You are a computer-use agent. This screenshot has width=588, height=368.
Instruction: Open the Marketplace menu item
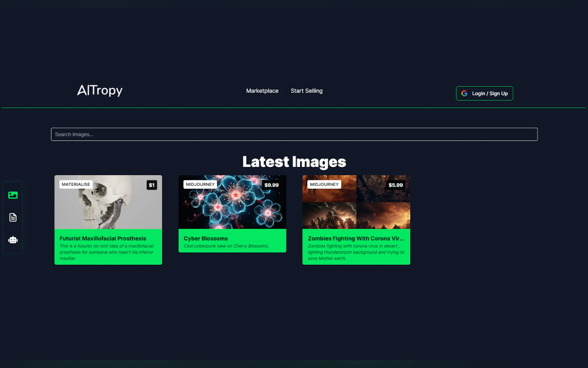click(262, 91)
